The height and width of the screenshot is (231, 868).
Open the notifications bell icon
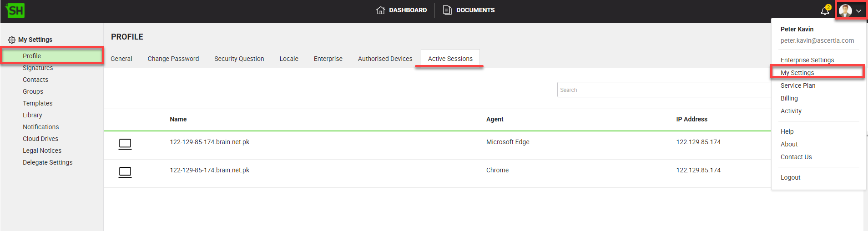(x=825, y=10)
